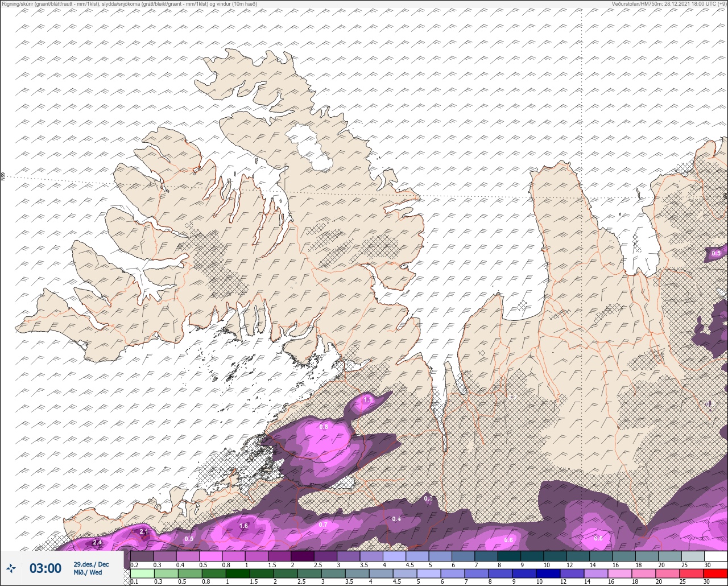This screenshot has height=586, width=728.
Task: Select upper legend row white swatch labeled 30
Action: 715,556
